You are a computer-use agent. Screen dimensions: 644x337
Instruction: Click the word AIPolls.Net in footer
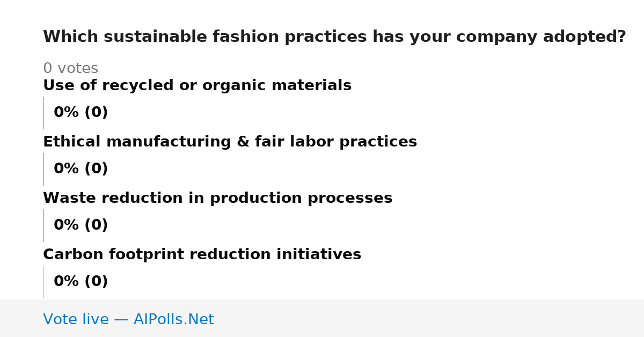point(173,319)
